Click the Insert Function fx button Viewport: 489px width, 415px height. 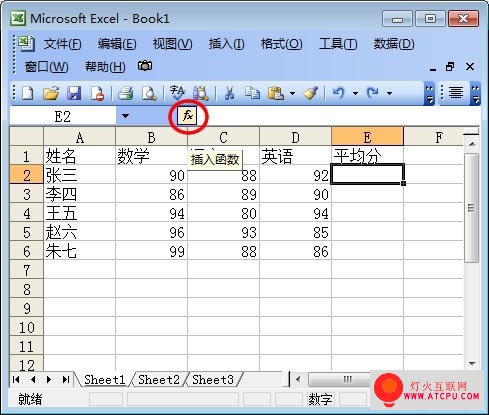(188, 116)
